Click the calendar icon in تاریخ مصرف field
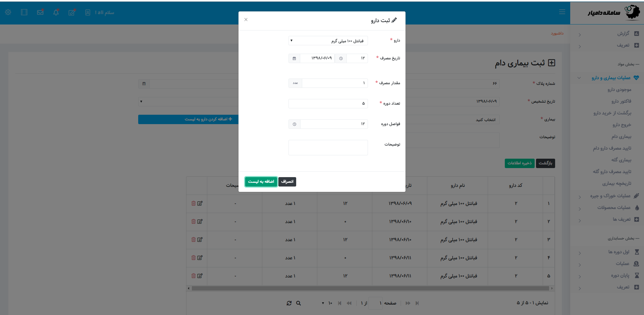The width and height of the screenshot is (644, 315). pyautogui.click(x=294, y=58)
